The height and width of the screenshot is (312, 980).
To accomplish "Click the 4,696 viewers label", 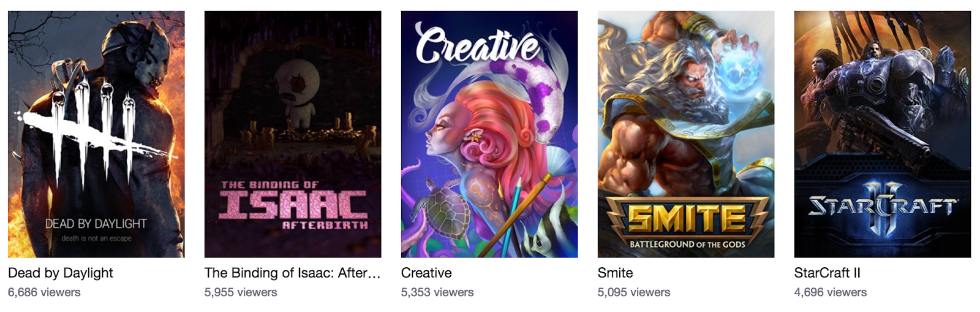I will [831, 293].
